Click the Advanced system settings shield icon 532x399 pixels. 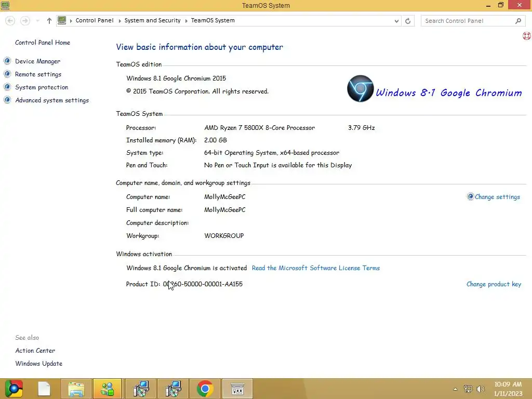click(x=7, y=100)
